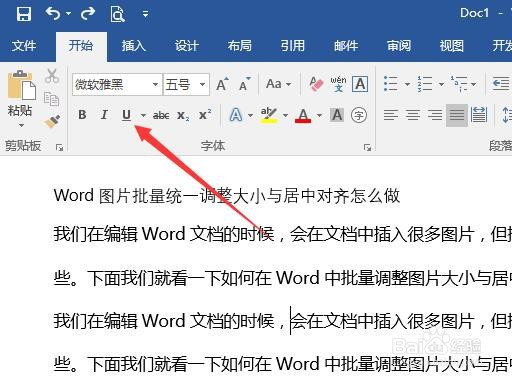Open the multilevel list dropdown arrow
Screen dimensions: 512x380
(x=473, y=84)
